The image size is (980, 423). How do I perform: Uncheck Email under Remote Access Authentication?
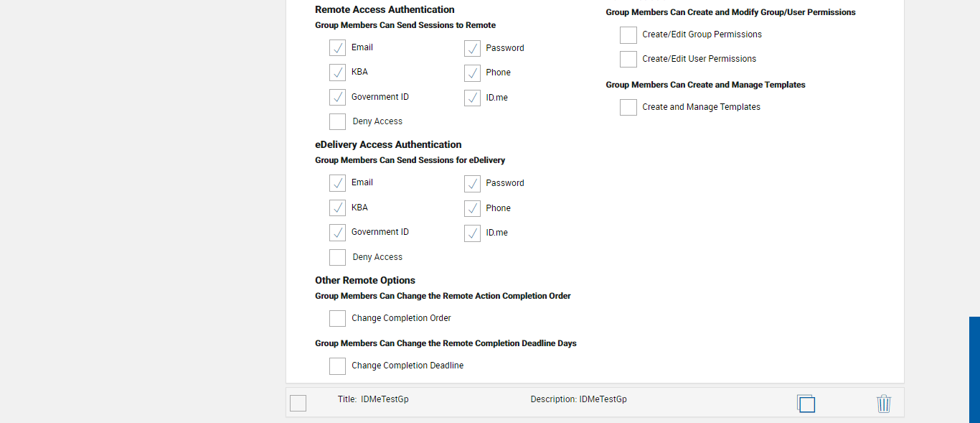point(337,48)
